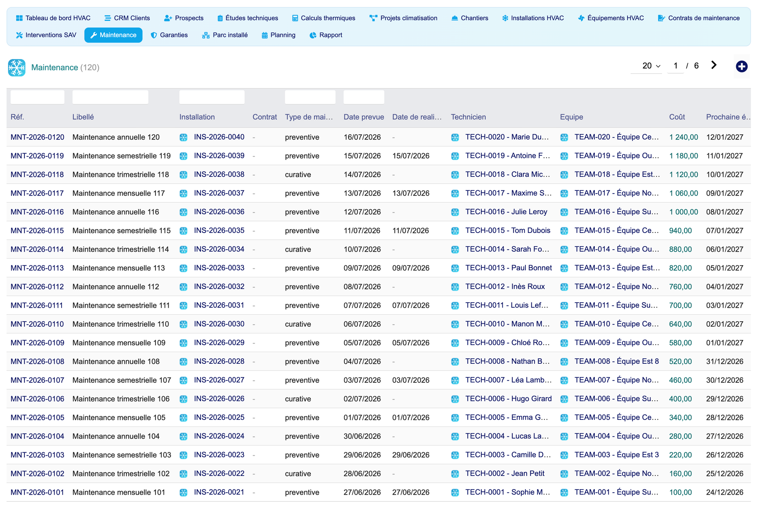Add a new maintenance record with plus icon
This screenshot has width=758, height=532.
point(742,67)
